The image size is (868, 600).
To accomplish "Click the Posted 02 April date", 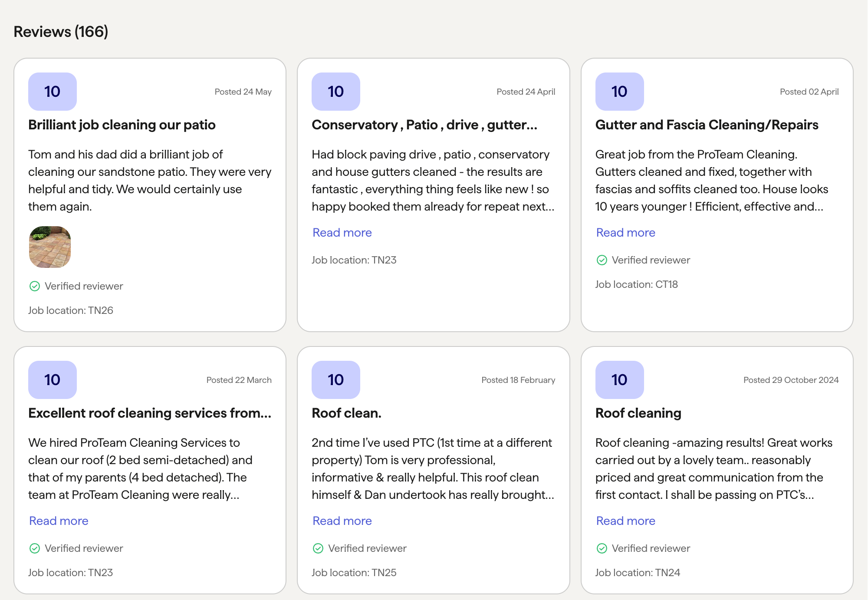I will (809, 92).
